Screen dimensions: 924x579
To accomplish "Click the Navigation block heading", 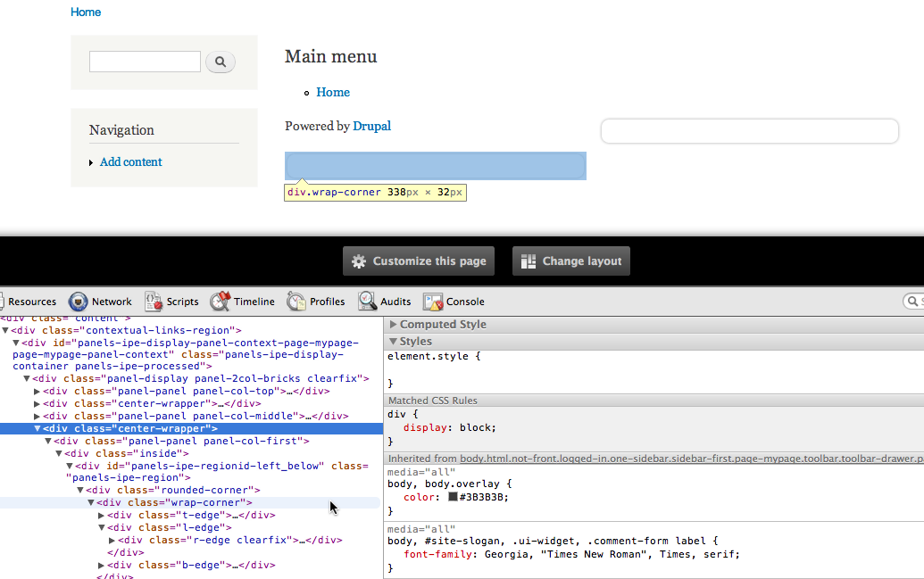I will point(122,130).
